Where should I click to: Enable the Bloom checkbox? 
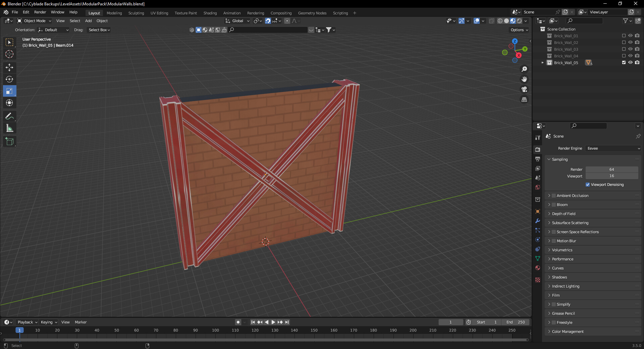coord(554,205)
